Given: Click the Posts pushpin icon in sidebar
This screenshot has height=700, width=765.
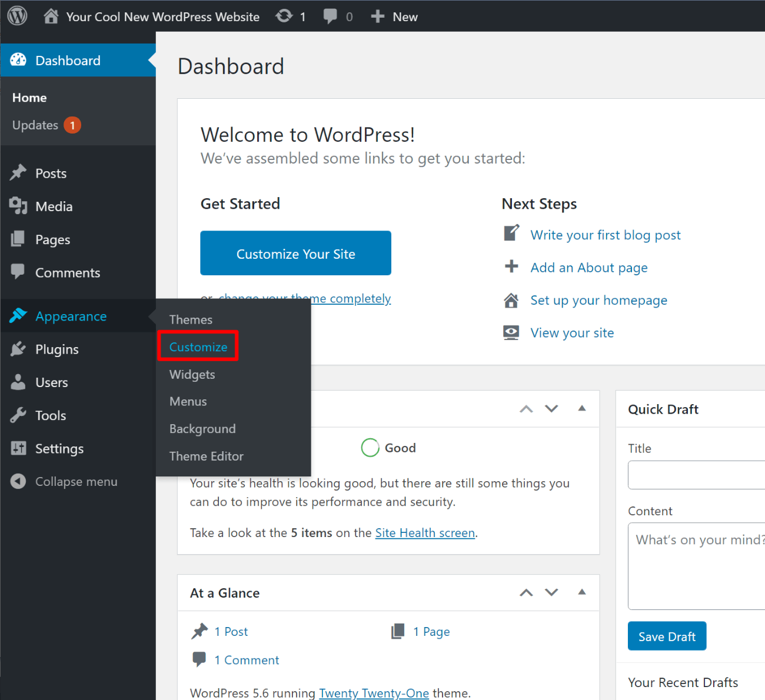Looking at the screenshot, I should (18, 172).
